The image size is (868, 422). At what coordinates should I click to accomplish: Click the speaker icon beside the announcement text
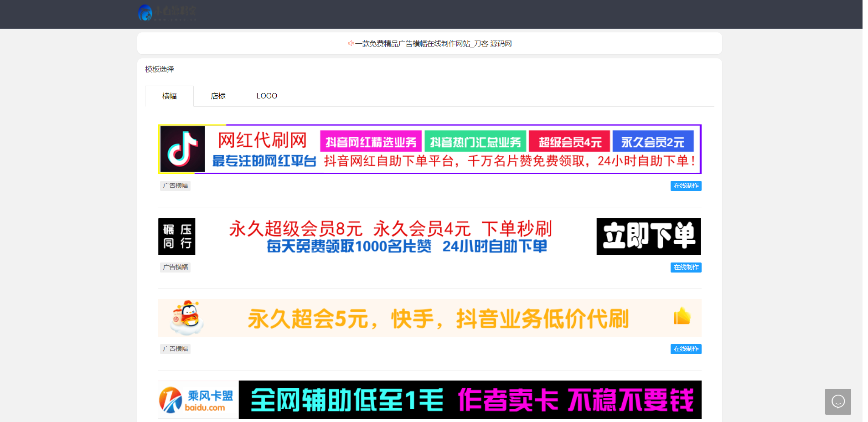(x=351, y=43)
